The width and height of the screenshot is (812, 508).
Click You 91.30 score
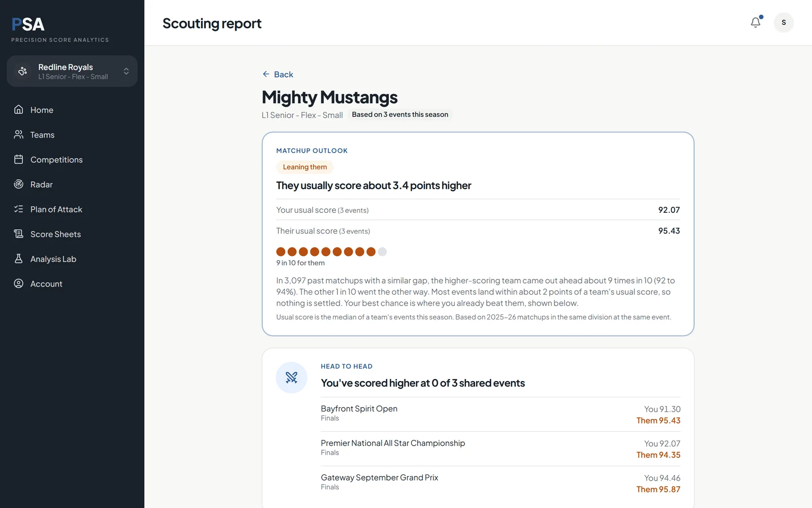[662, 409]
